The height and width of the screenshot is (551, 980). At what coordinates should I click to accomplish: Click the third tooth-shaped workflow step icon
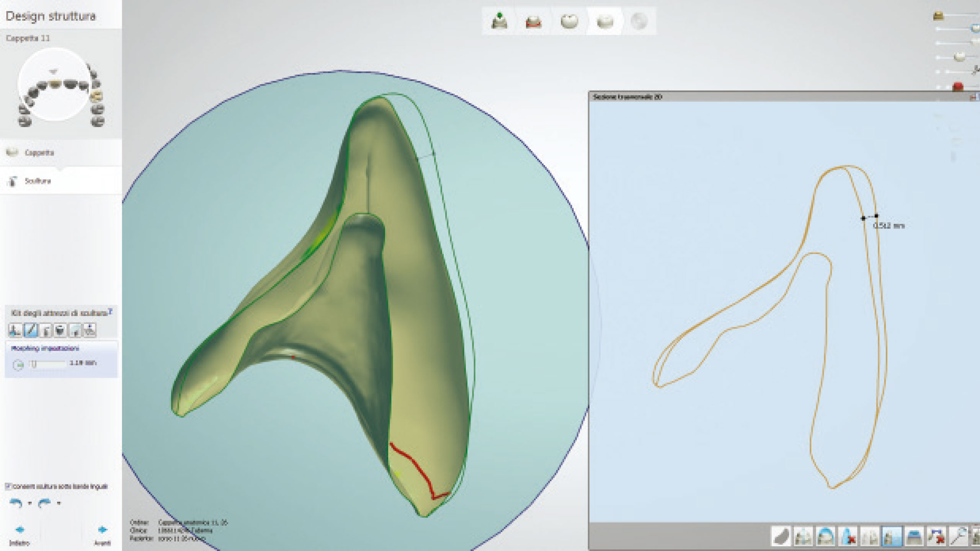pyautogui.click(x=569, y=21)
